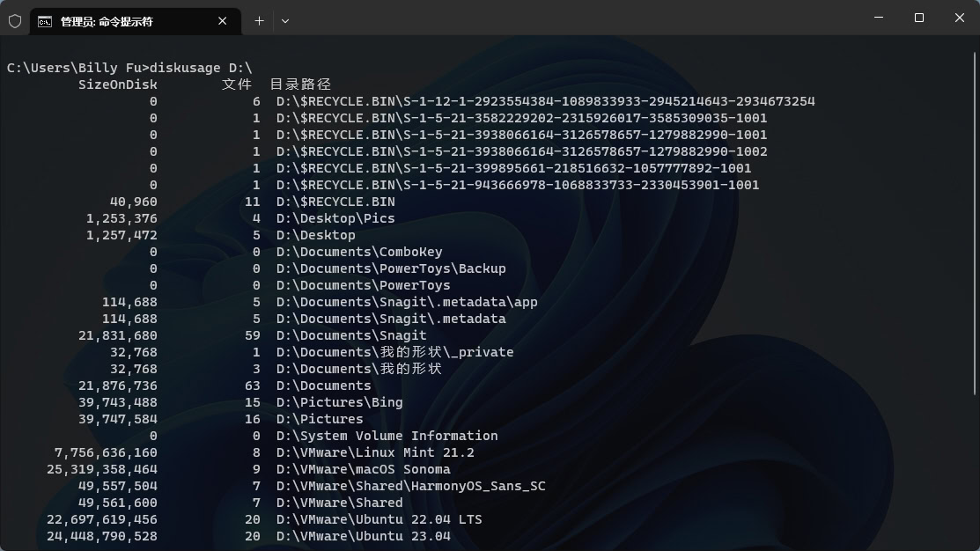Click the D:\Documents\ComboKey path
980x551 pixels.
[x=359, y=252]
